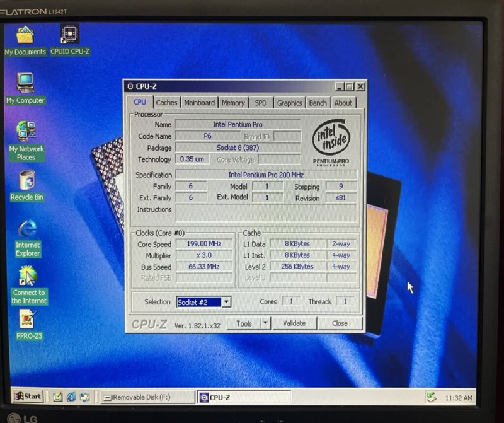Click the Bus Speed value 66.33 MHz
The width and height of the screenshot is (504, 423).
pyautogui.click(x=203, y=267)
